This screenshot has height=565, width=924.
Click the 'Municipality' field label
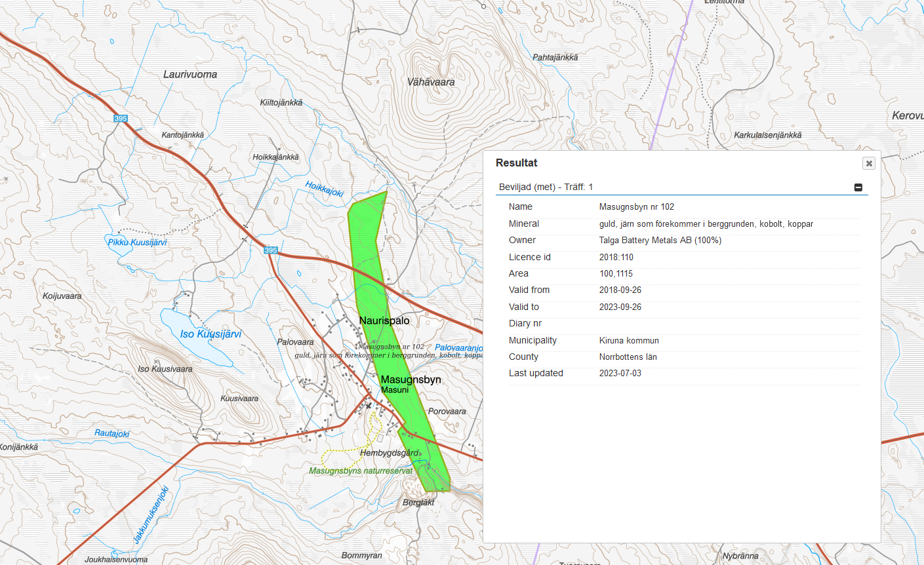[x=532, y=340]
